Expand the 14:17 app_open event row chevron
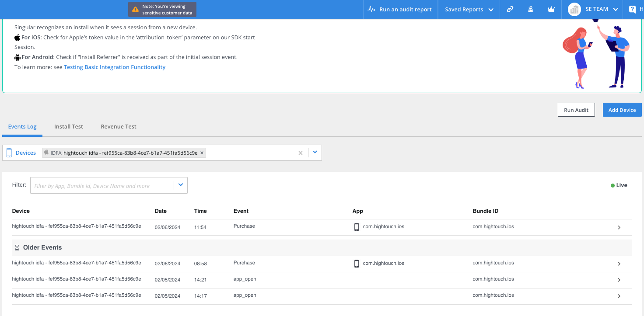The height and width of the screenshot is (316, 644). click(619, 296)
